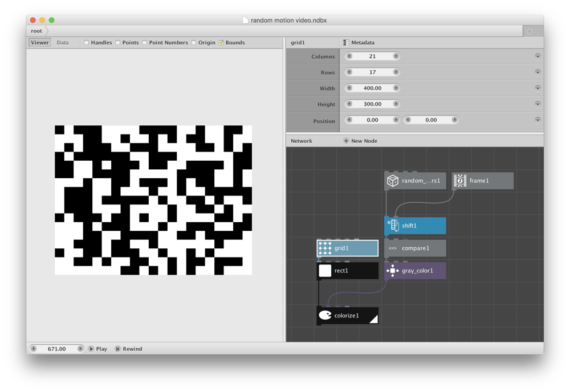
Task: Open the Position parameter dropdown menu
Action: 538,120
